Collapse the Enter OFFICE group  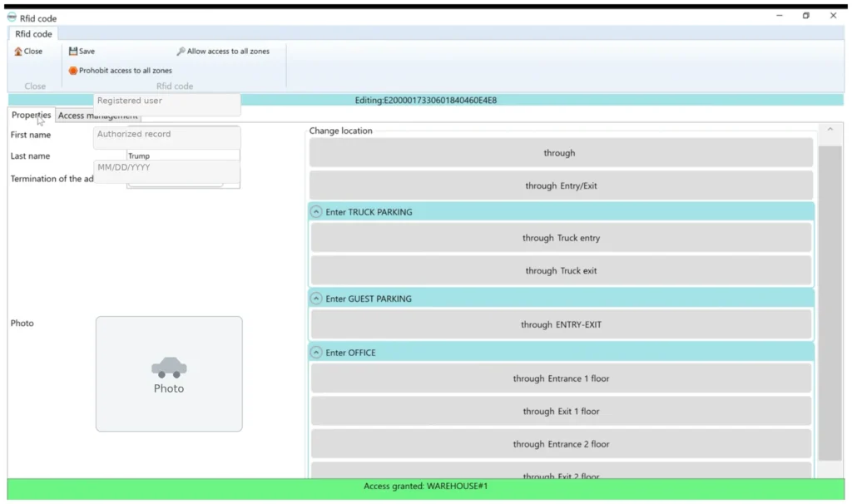coord(316,353)
